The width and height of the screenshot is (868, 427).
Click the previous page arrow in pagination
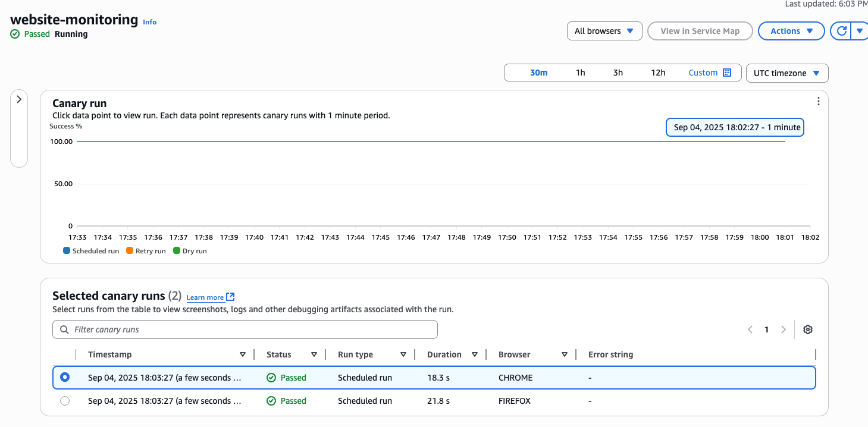coord(750,329)
